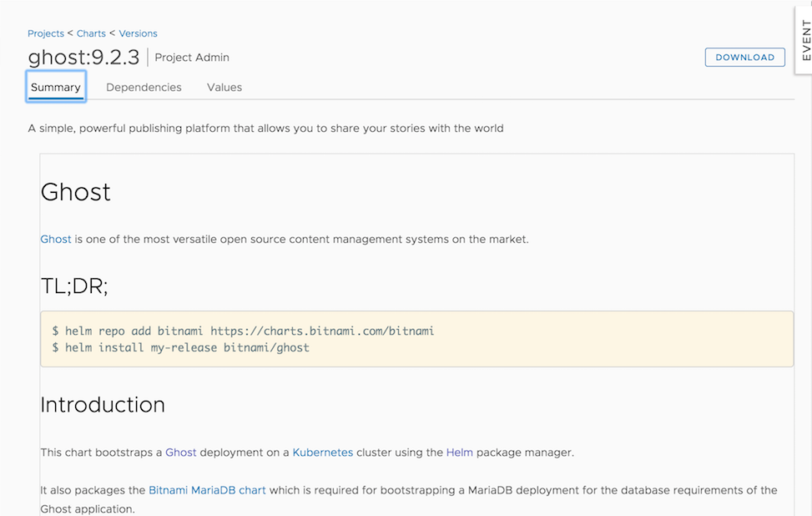Viewport: 812px width, 516px height.
Task: Switch to the Dependencies tab
Action: click(144, 87)
